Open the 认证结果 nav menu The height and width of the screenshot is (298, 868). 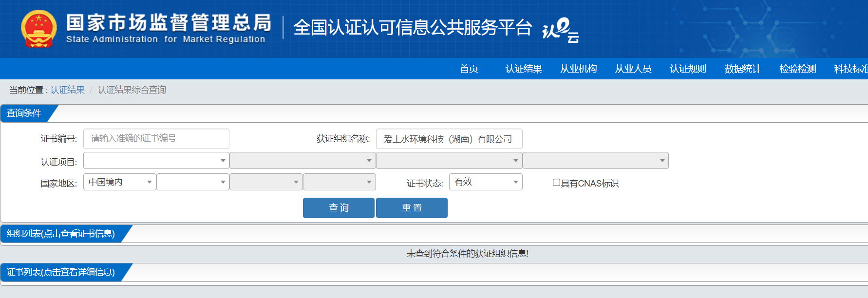click(x=524, y=69)
